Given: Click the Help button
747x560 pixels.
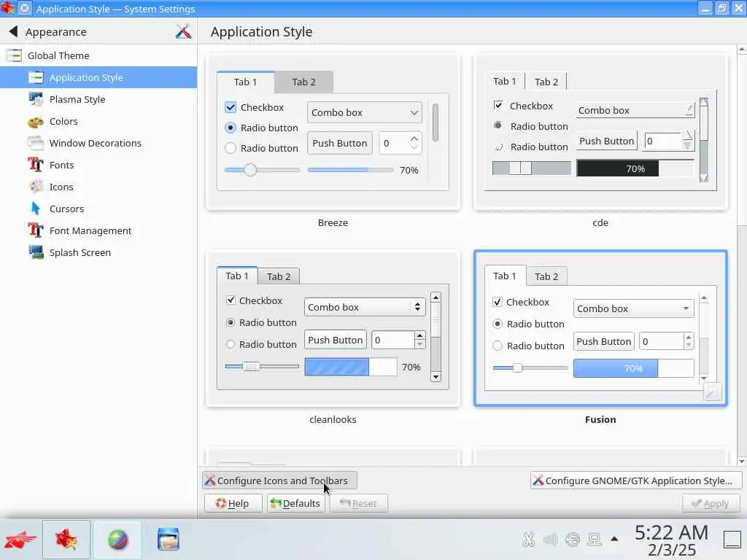Looking at the screenshot, I should [x=233, y=503].
